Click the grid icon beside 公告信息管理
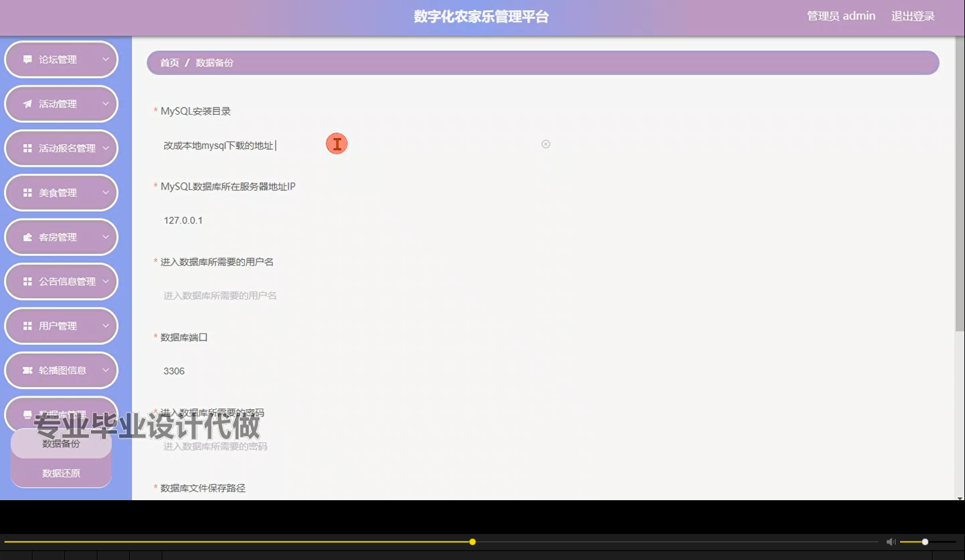 pyautogui.click(x=26, y=281)
